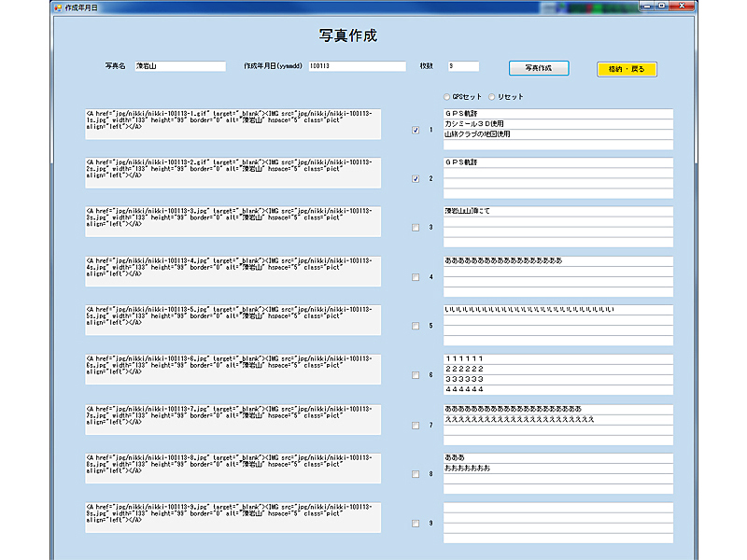
Task: Click the 枚数 count field
Action: [462, 67]
